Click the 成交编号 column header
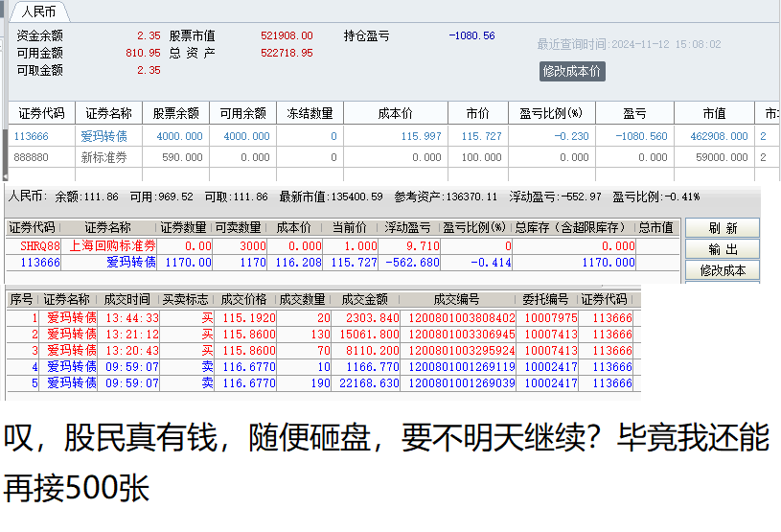 click(x=456, y=299)
